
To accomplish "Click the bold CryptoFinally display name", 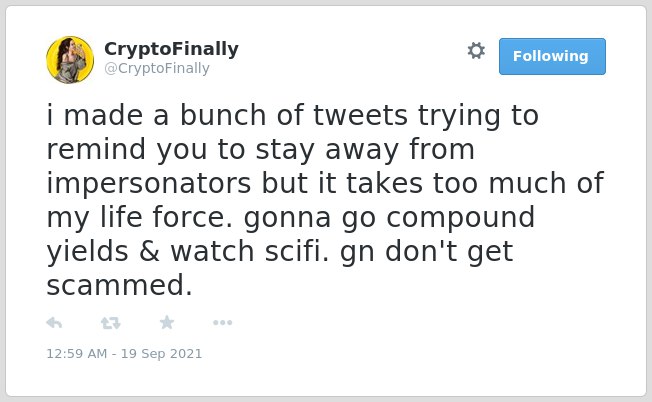I will [171, 49].
